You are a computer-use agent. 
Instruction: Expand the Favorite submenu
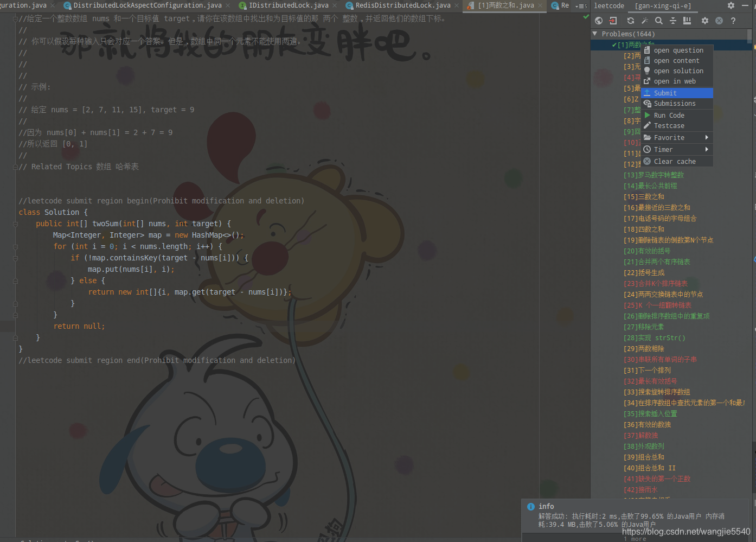677,138
